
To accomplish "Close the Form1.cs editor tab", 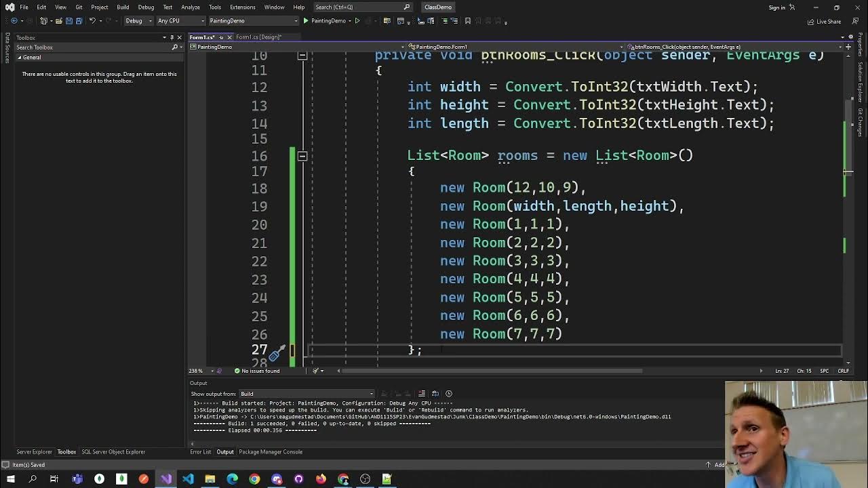I will click(229, 37).
